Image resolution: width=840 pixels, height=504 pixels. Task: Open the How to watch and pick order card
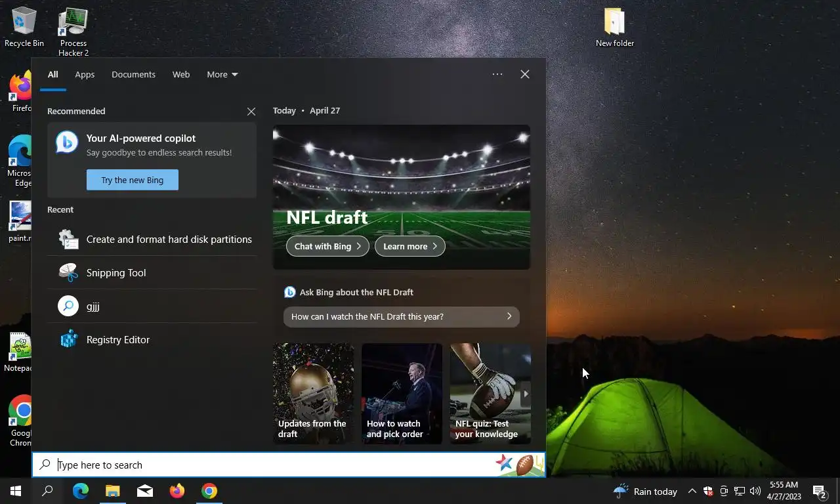click(402, 394)
